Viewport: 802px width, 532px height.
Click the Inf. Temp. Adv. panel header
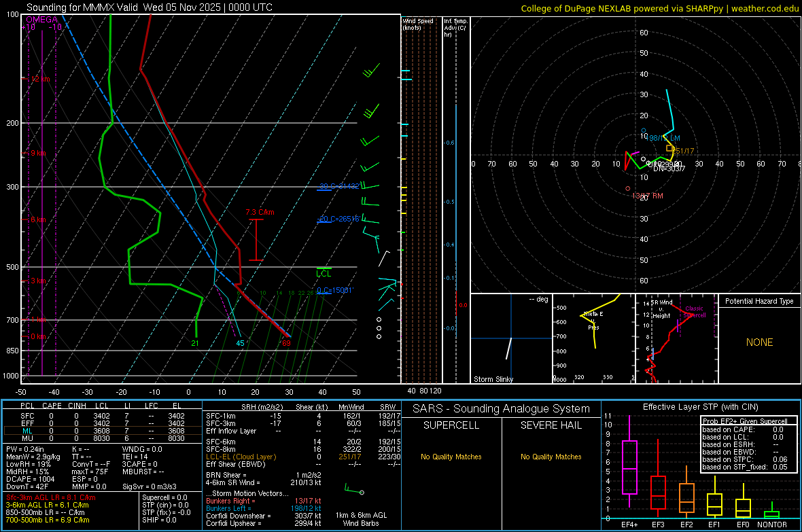pos(455,28)
